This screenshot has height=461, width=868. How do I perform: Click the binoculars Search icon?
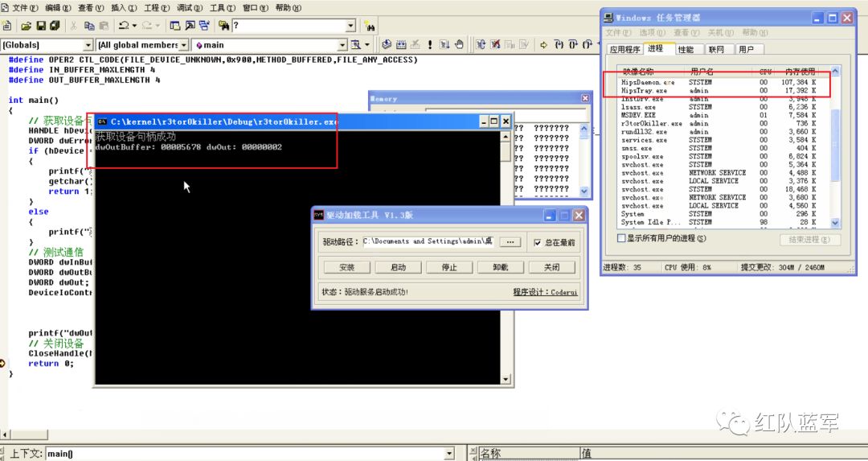click(370, 26)
